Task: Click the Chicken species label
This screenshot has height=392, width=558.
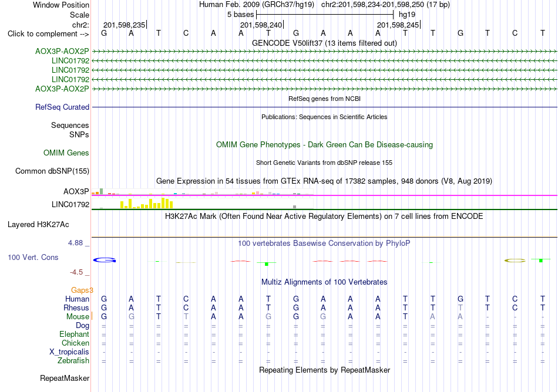Action: (x=75, y=343)
